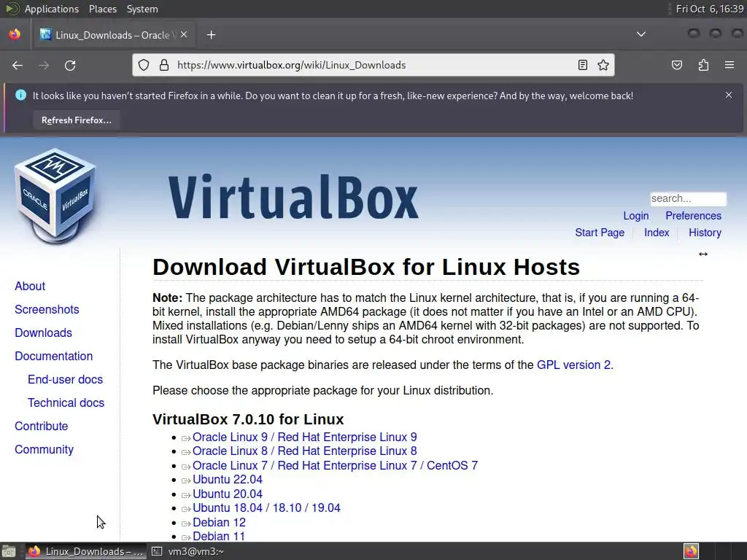Open the Preferences link

pyautogui.click(x=693, y=216)
